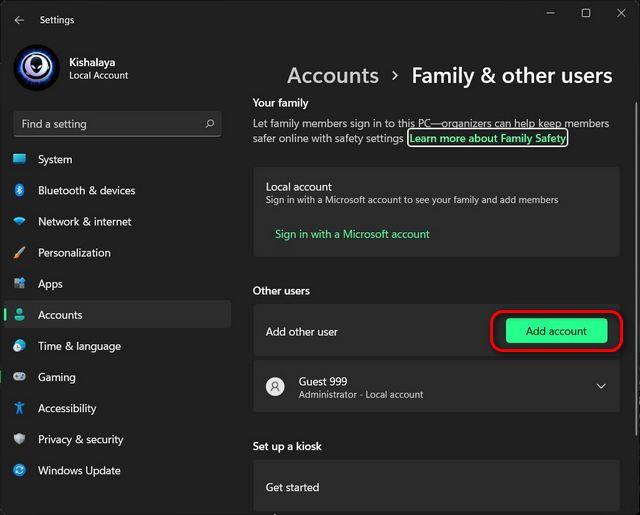The image size is (640, 515).
Task: Click the Network & internet wifi icon
Action: point(19,221)
